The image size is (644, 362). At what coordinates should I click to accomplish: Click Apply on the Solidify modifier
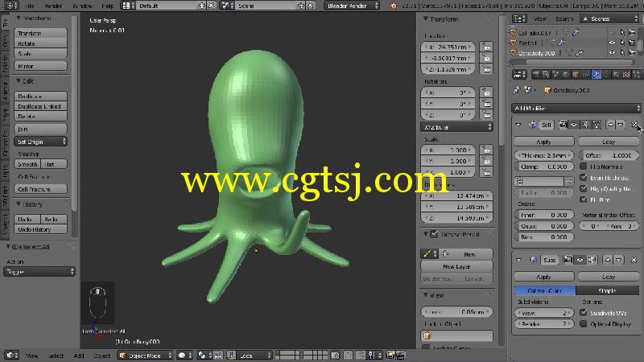click(544, 142)
